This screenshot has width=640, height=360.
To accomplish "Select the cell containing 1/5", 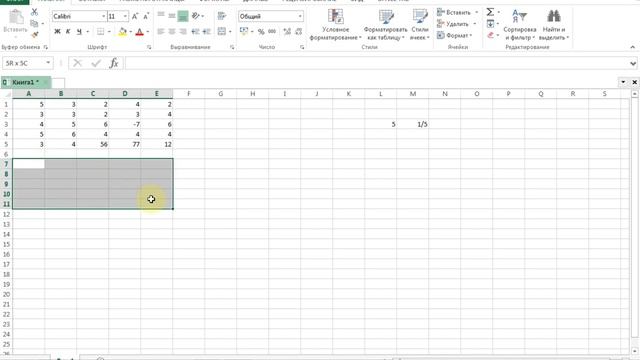I will coord(413,124).
